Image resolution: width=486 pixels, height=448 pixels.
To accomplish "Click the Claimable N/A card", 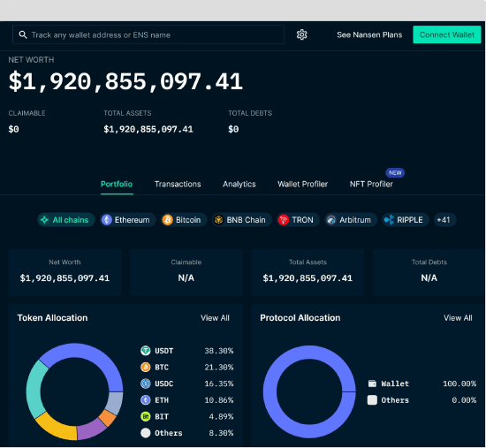I will click(x=186, y=272).
